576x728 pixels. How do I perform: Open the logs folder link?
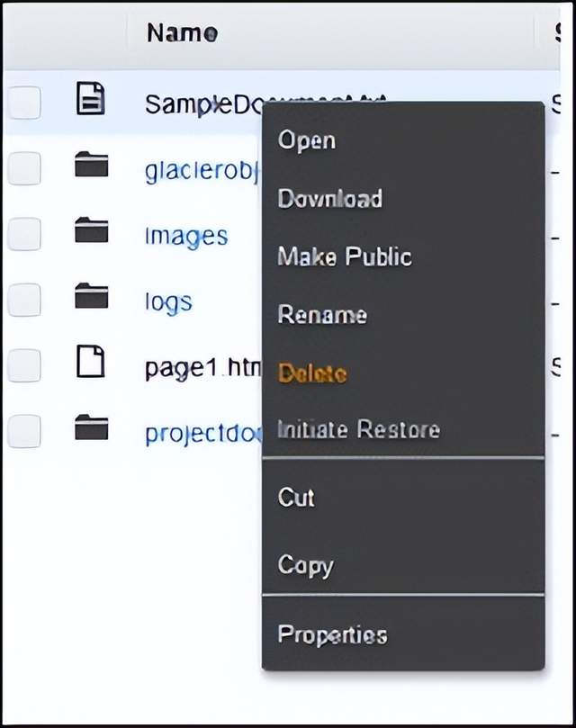point(168,301)
